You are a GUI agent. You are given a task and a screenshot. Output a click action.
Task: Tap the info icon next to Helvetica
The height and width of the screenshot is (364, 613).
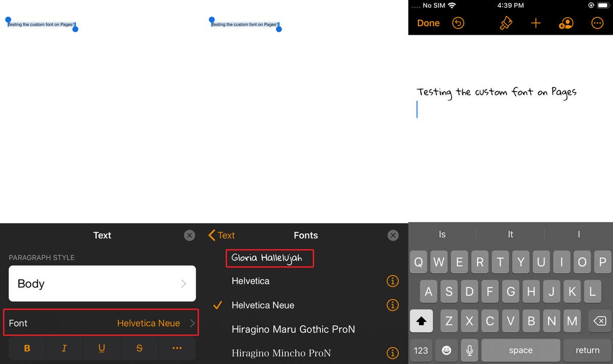coord(392,281)
